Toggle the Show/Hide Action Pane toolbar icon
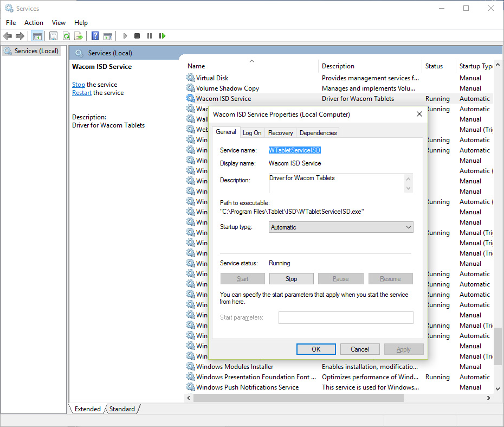 [108, 36]
